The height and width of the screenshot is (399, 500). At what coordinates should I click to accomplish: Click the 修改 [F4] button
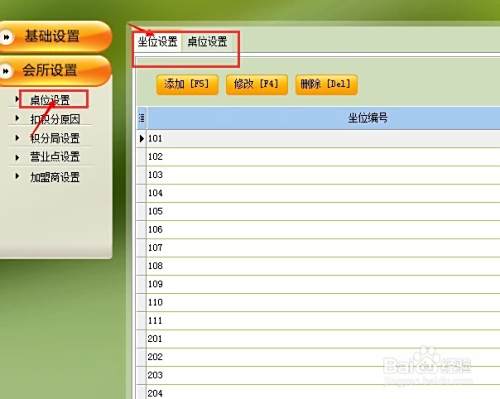pyautogui.click(x=257, y=84)
